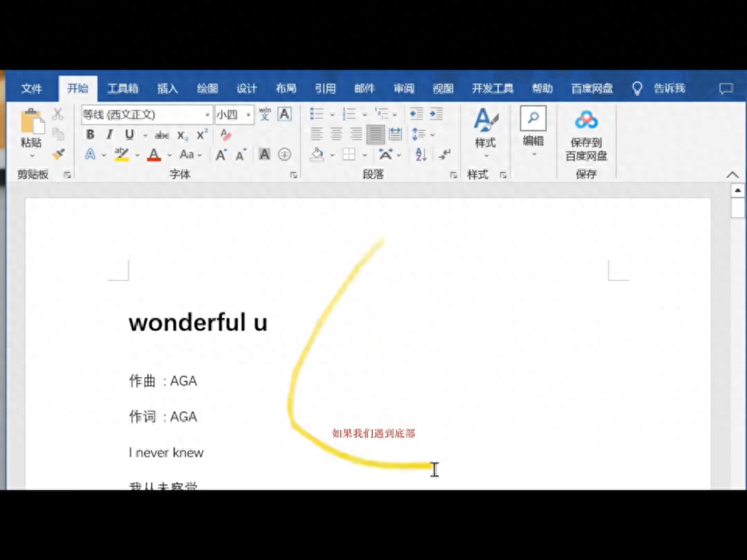
Task: Click the shading paint bucket
Action: (x=317, y=154)
